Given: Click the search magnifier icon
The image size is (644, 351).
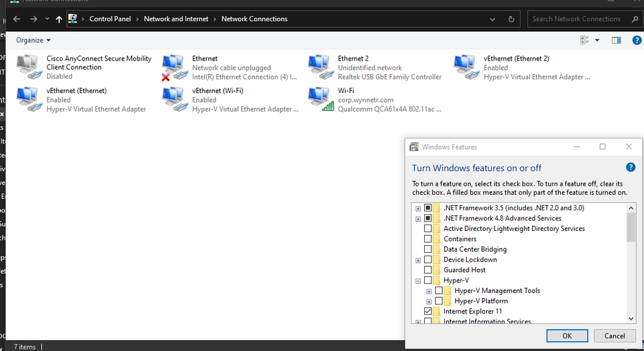Looking at the screenshot, I should pos(635,19).
